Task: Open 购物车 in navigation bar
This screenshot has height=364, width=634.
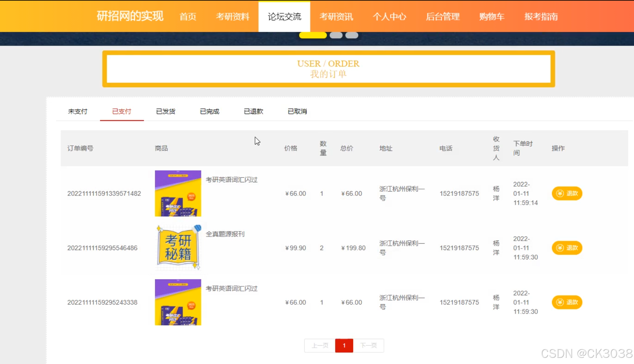Action: point(492,17)
